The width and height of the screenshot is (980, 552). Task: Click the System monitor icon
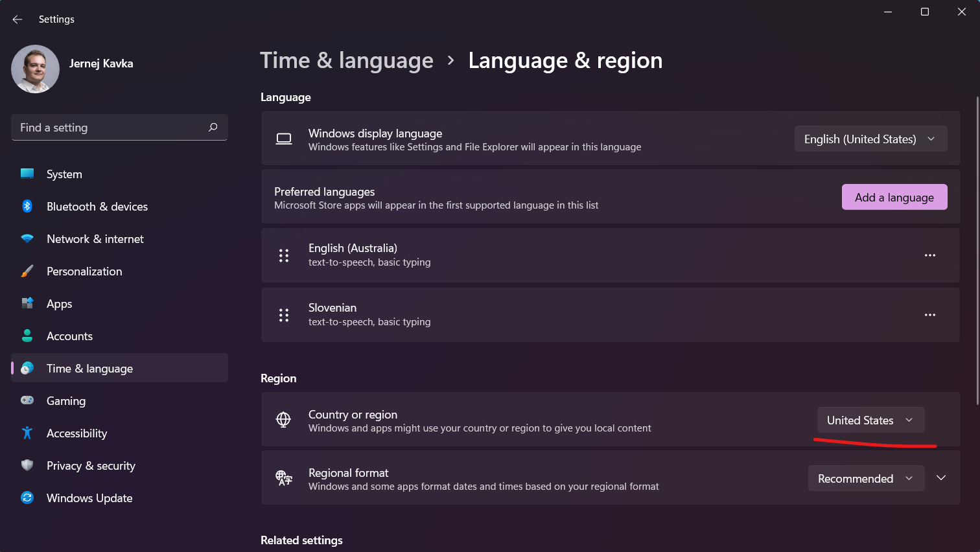click(27, 174)
